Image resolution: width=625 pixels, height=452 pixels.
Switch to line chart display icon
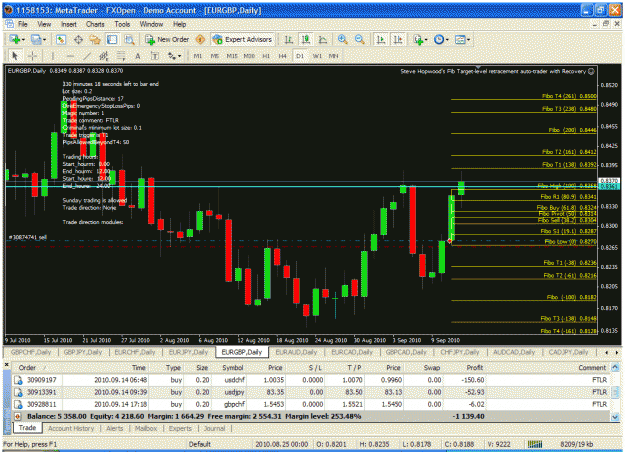[x=323, y=39]
